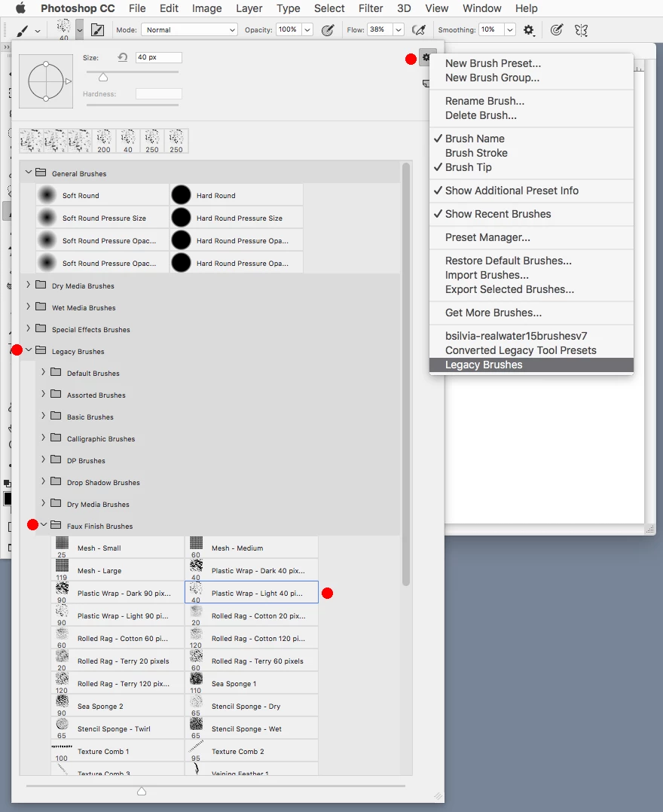The width and height of the screenshot is (663, 812).
Task: Select the Sea Sponge 2 brush
Action: pyautogui.click(x=118, y=707)
